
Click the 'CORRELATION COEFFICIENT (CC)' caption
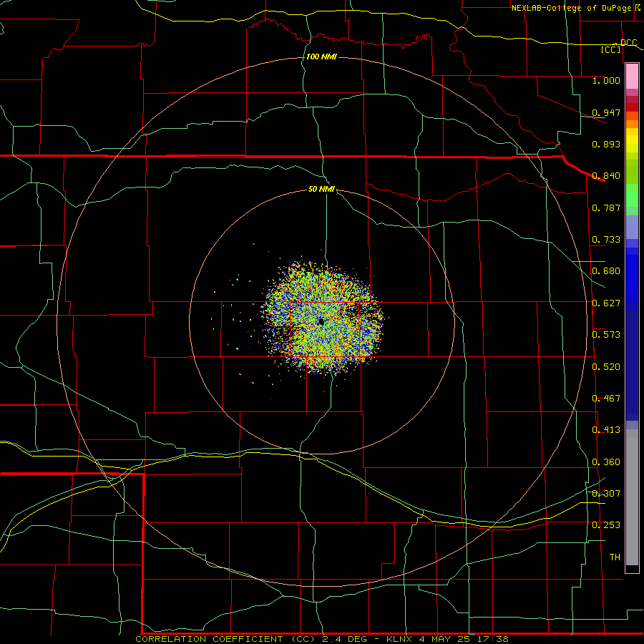coord(227,639)
